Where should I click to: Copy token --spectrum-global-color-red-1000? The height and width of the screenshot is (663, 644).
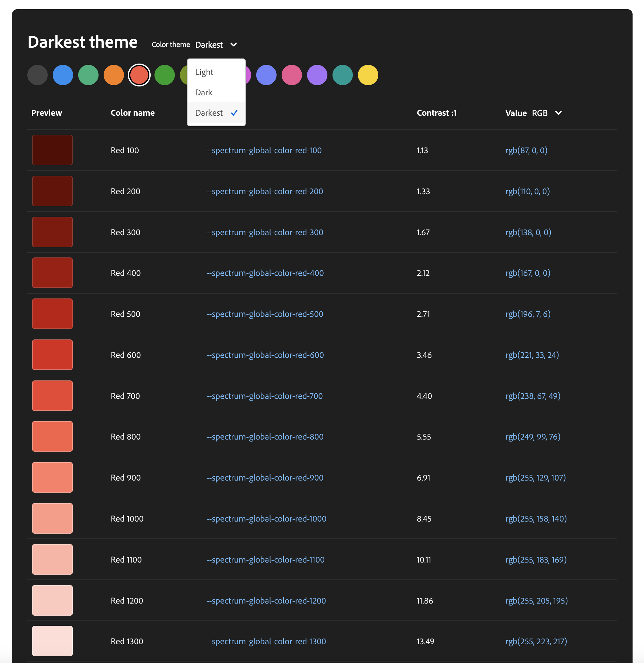pyautogui.click(x=266, y=519)
